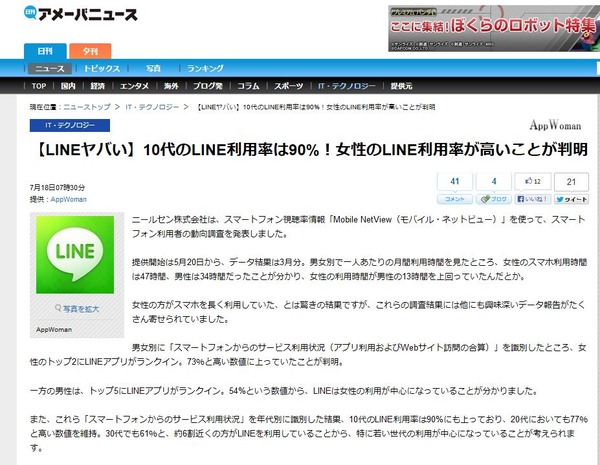Switch to the 日刊 tab

(x=45, y=51)
